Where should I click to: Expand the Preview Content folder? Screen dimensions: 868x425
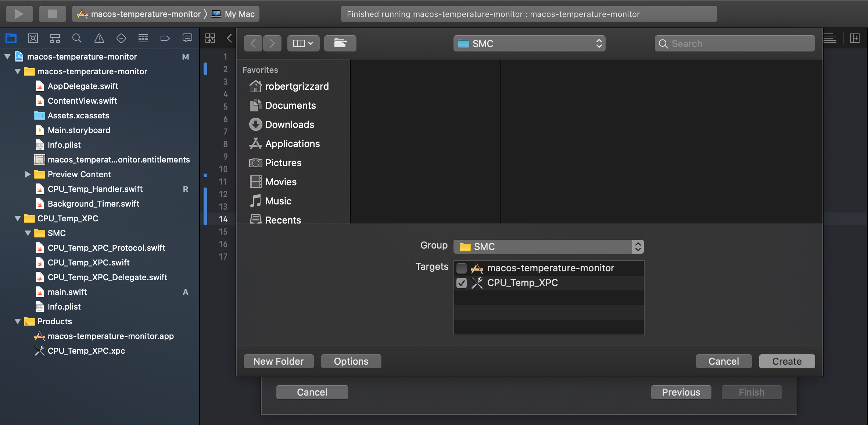[x=28, y=174]
